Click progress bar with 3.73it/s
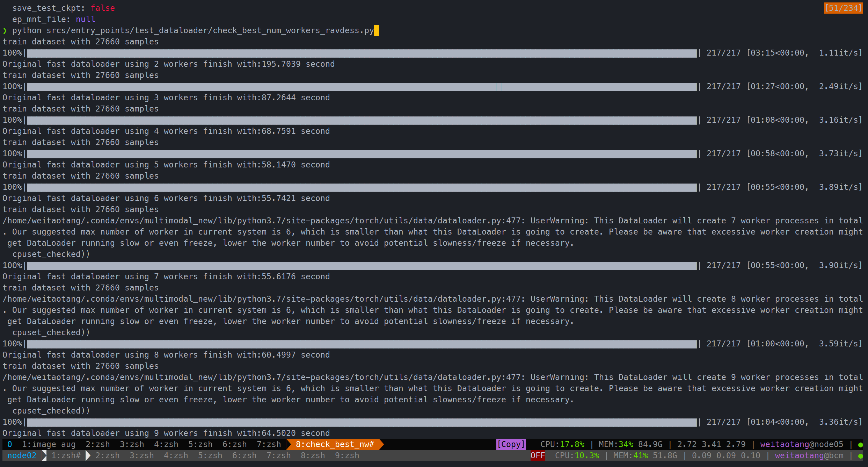Screen dimensions: 868x467 pyautogui.click(x=362, y=154)
